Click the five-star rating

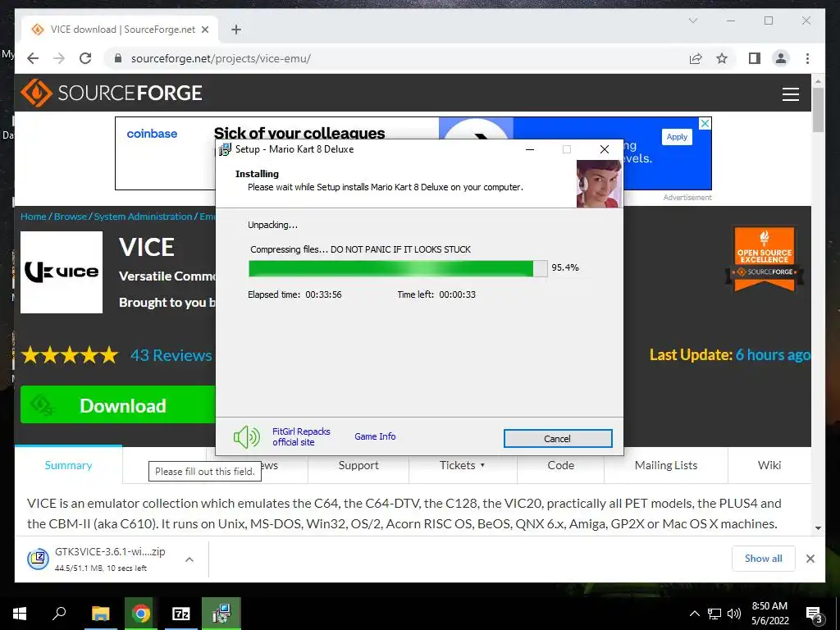pyautogui.click(x=70, y=354)
